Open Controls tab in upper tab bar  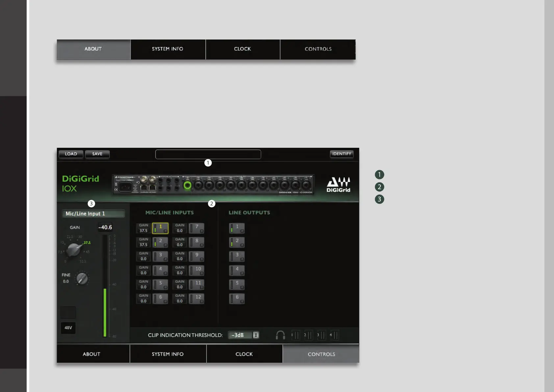click(x=318, y=49)
